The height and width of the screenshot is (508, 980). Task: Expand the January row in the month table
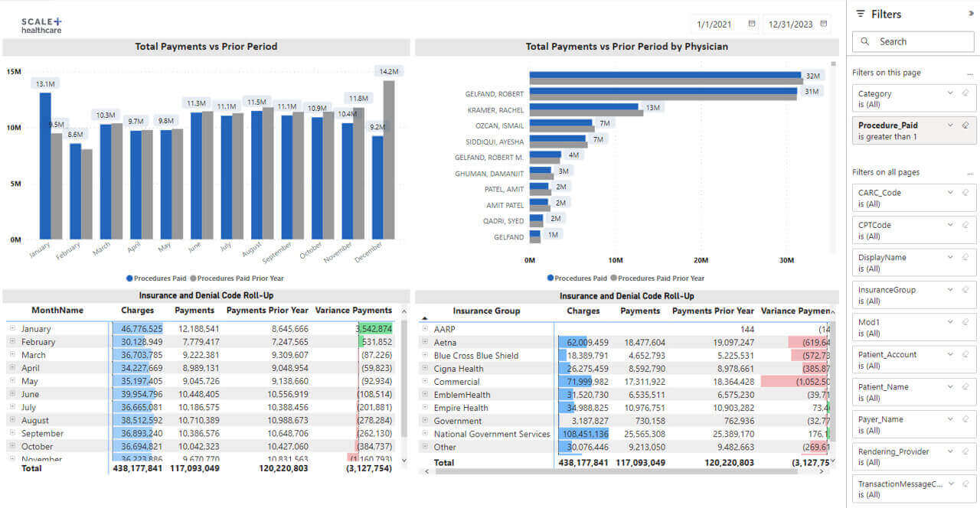coord(12,328)
